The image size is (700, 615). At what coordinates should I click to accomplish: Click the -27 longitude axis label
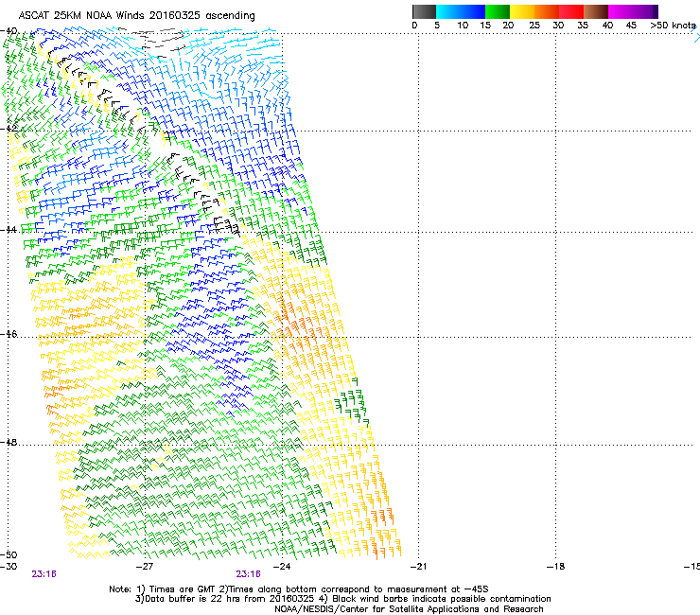click(145, 567)
